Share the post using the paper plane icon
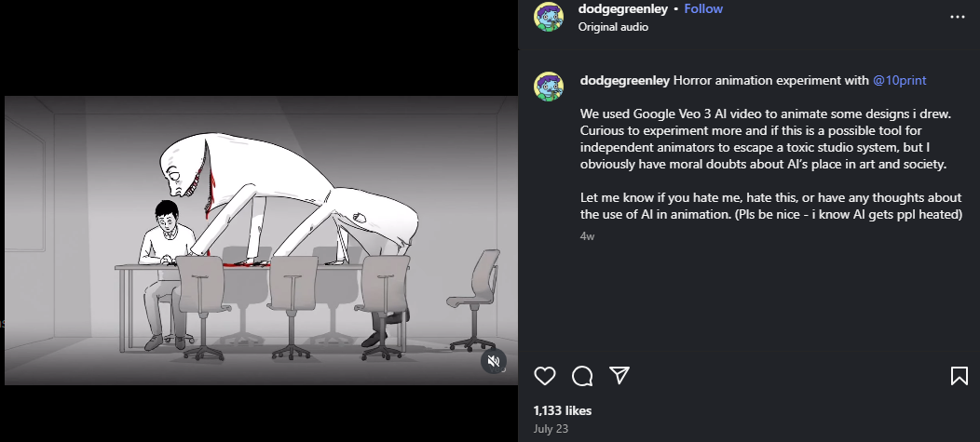Screen dimensions: 980x442 point(619,375)
